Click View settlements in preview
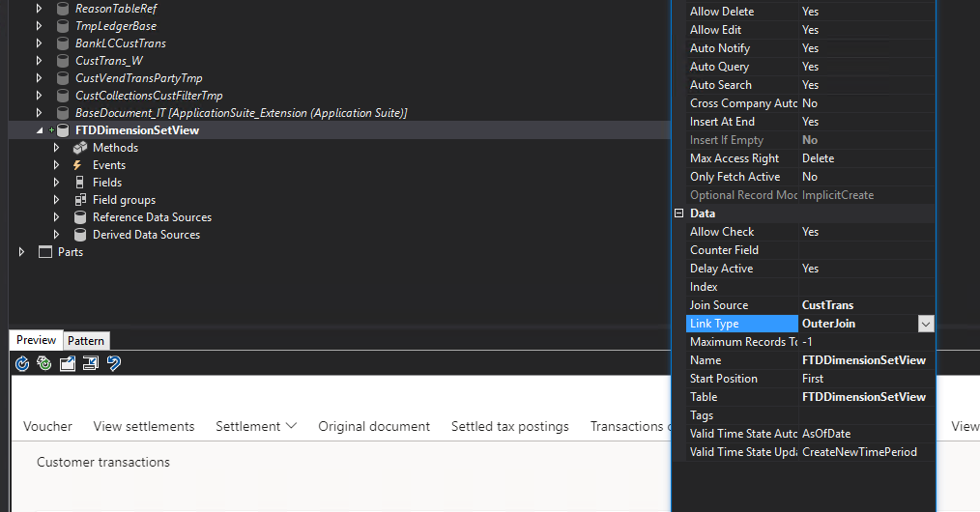Viewport: 980px width, 512px height. (144, 426)
